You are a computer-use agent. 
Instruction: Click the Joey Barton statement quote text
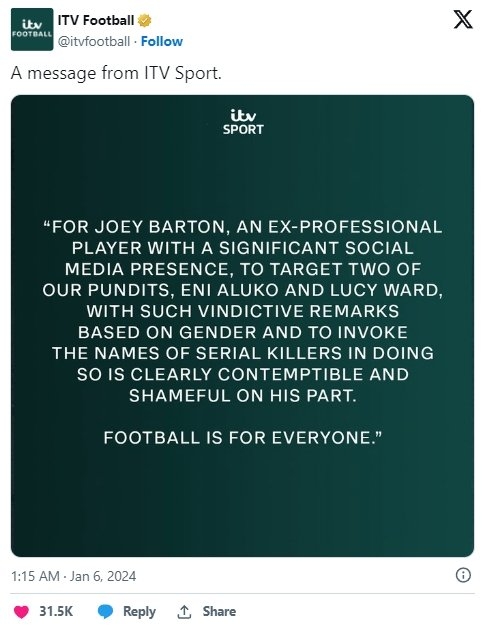pos(242,311)
